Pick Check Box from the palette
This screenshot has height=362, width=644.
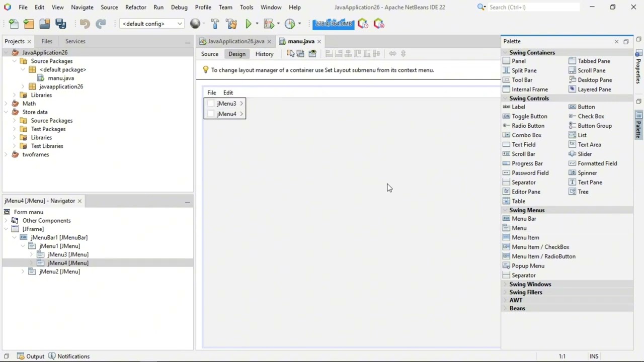[x=591, y=116]
